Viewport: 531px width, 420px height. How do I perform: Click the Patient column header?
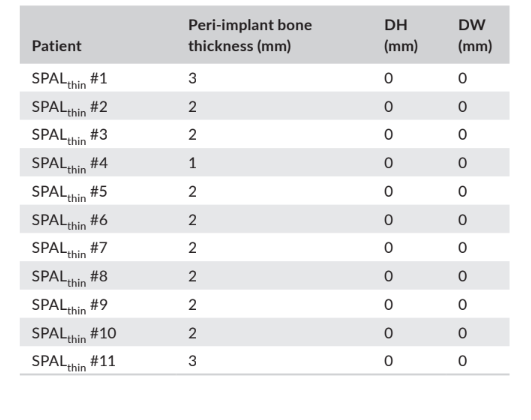click(57, 46)
